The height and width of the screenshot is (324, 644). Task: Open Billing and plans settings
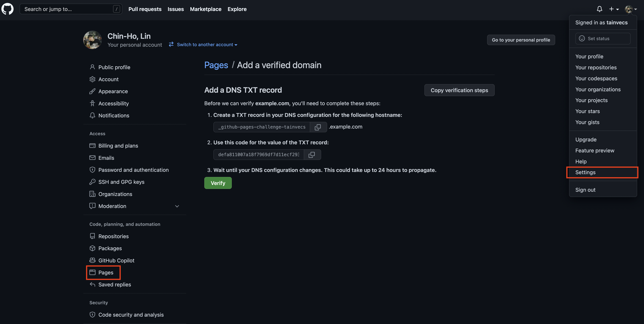point(118,146)
